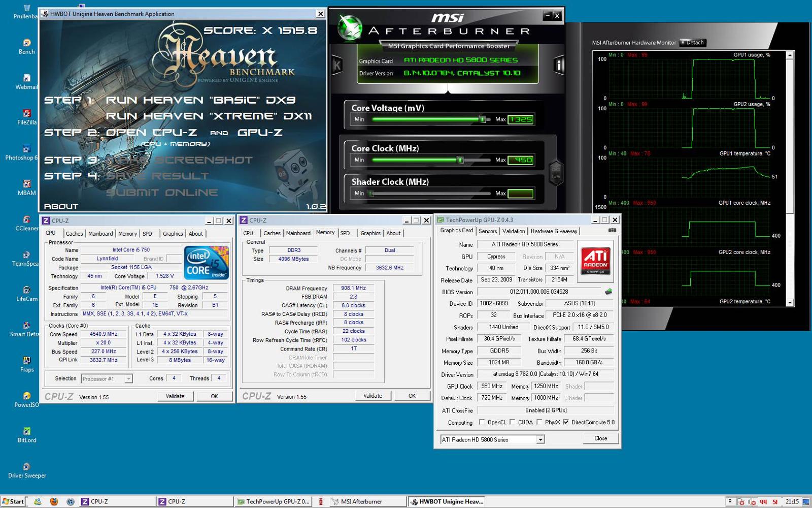Open the Hardware Giveaway tab in GPU-Z
Image resolution: width=812 pixels, height=508 pixels.
554,231
